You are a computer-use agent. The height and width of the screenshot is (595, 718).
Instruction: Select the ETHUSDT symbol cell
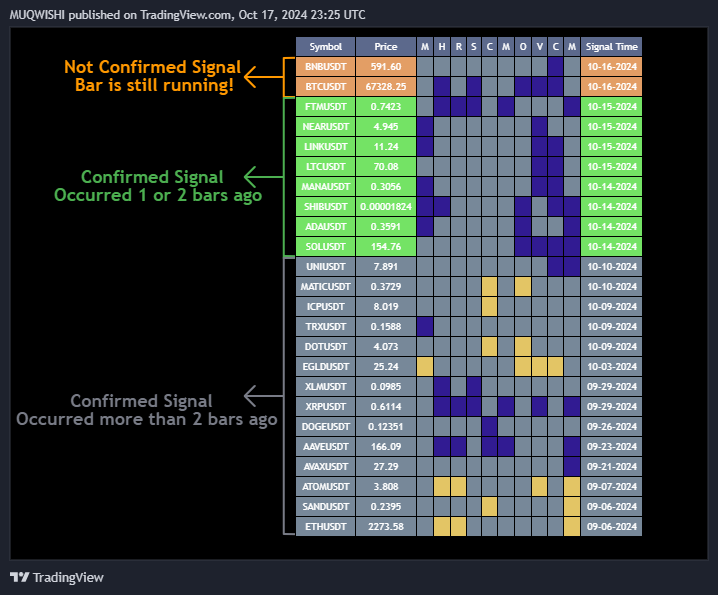coord(326,526)
